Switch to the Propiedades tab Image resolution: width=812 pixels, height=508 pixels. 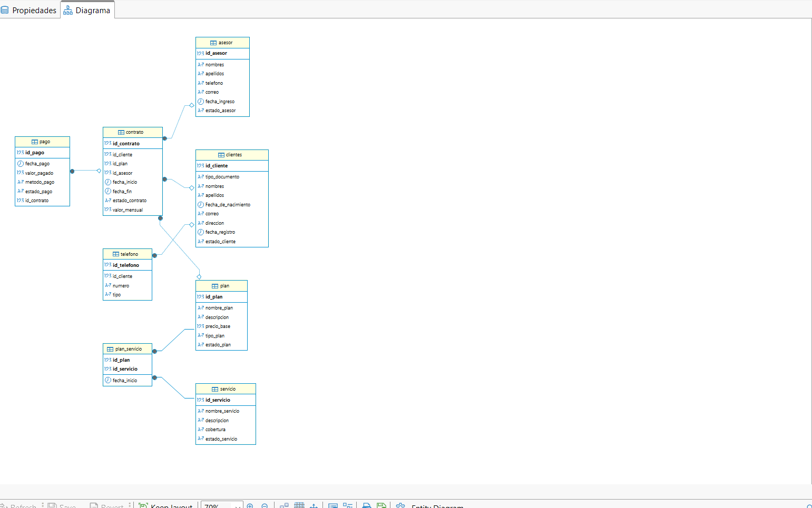coord(29,11)
